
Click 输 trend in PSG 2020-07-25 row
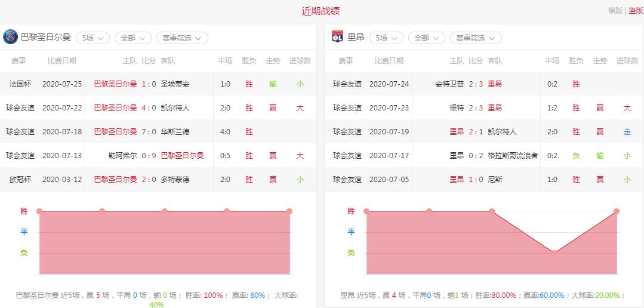(x=273, y=84)
